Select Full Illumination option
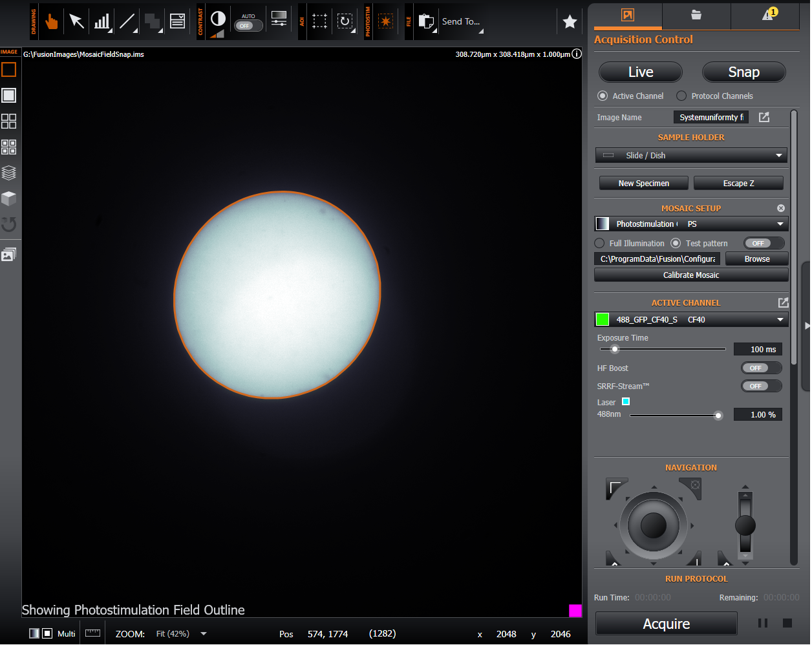Screen dimensions: 812x645 (x=599, y=244)
